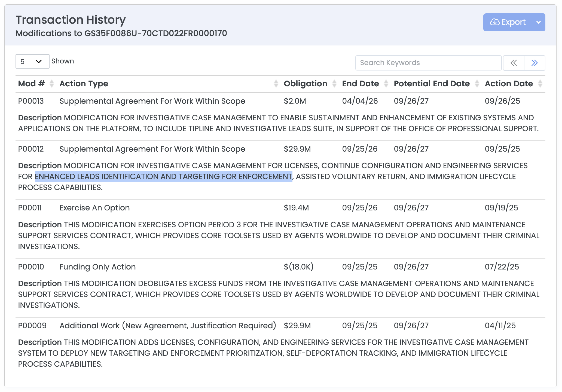Select the P00013 modification row
Viewport: 562px width, 392px height.
tap(31, 101)
